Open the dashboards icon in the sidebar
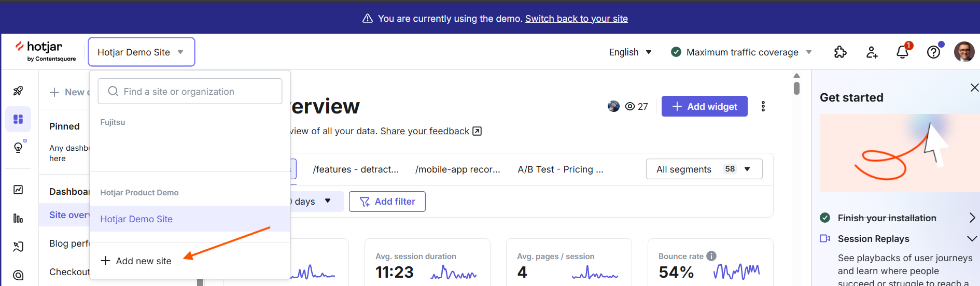The image size is (980, 286). point(18,119)
